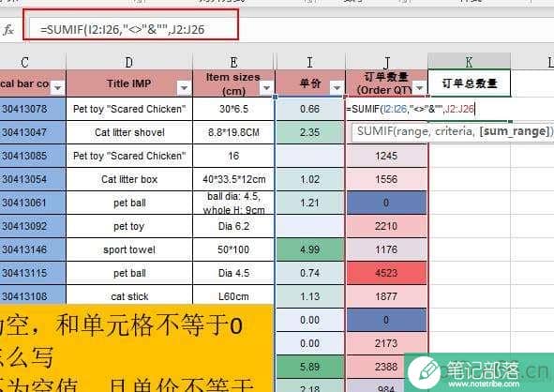Select the red cell showing 4523
The width and height of the screenshot is (554, 392).
point(387,273)
